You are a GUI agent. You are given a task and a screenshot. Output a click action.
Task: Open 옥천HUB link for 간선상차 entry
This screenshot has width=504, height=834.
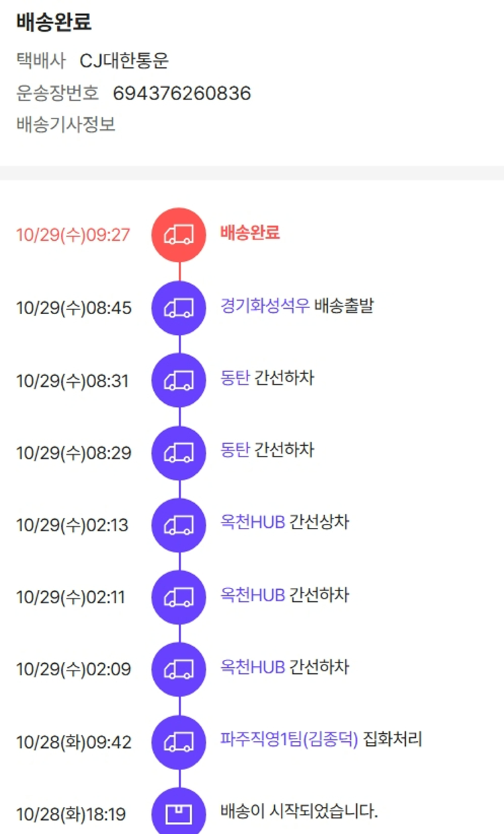click(253, 523)
